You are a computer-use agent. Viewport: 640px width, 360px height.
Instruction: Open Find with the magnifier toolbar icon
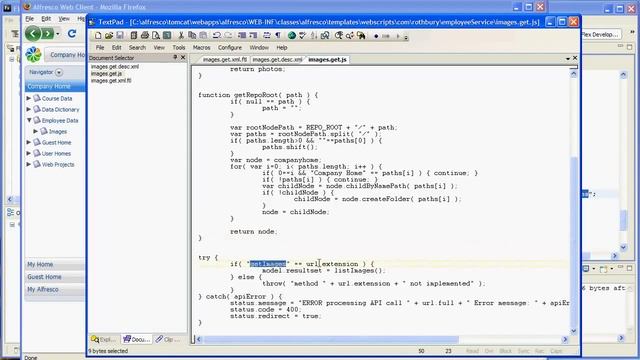click(x=339, y=36)
